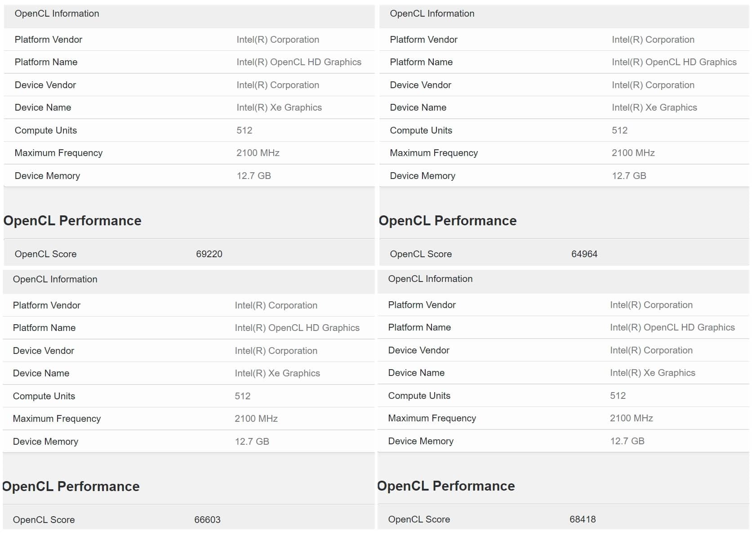756x536 pixels.
Task: Click the top-right OpenCL Performance heading
Action: (x=448, y=221)
